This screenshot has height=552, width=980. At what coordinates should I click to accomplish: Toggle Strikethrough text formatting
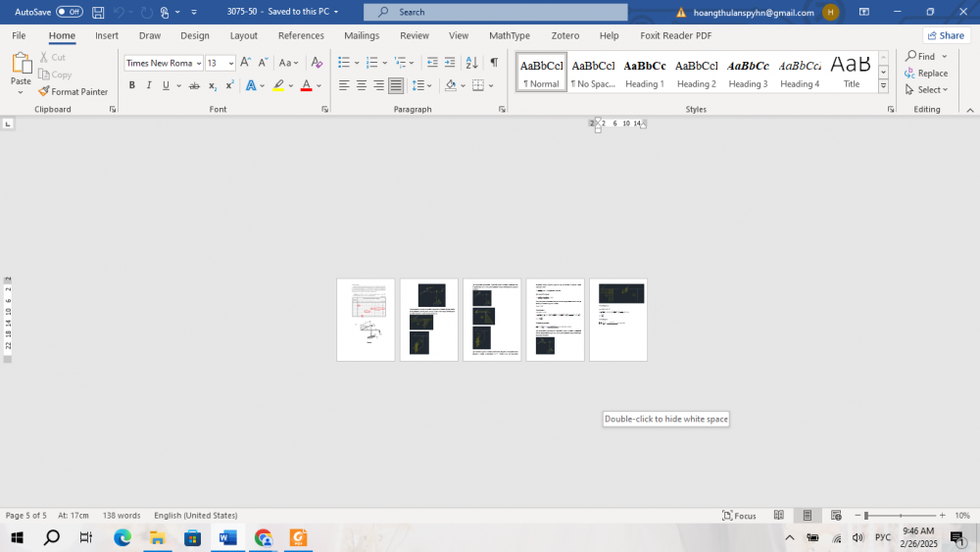click(x=194, y=85)
